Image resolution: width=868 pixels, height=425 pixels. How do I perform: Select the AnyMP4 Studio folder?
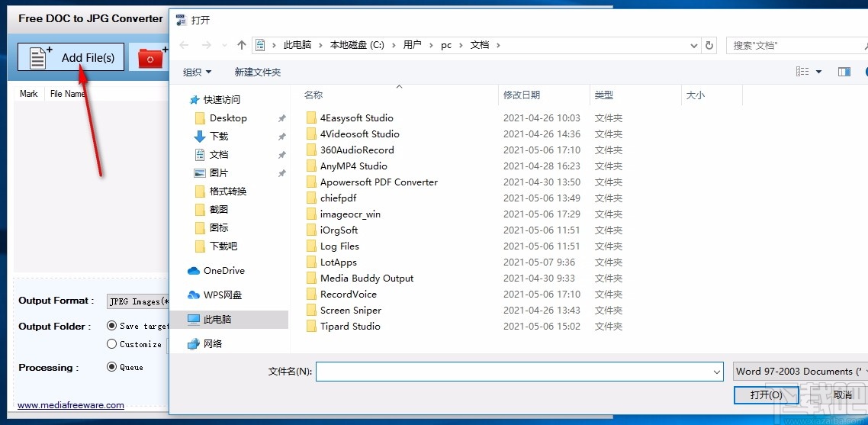(353, 166)
